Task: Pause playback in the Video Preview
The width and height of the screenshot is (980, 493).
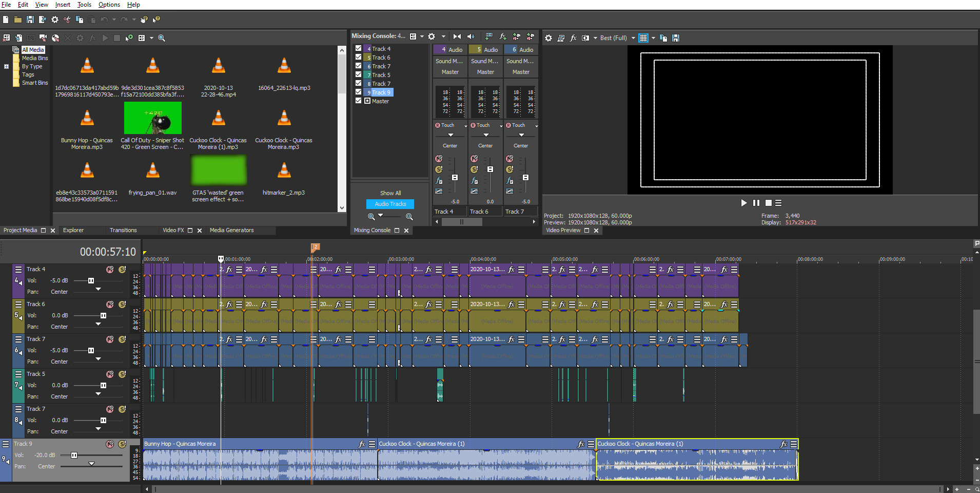Action: coord(756,203)
